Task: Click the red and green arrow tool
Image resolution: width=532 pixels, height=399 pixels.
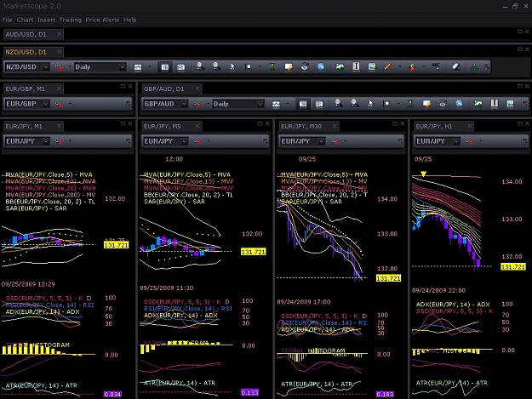Action: pyautogui.click(x=412, y=67)
